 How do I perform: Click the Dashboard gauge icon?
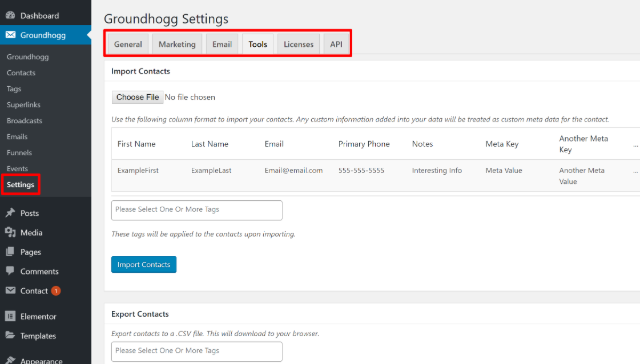10,16
